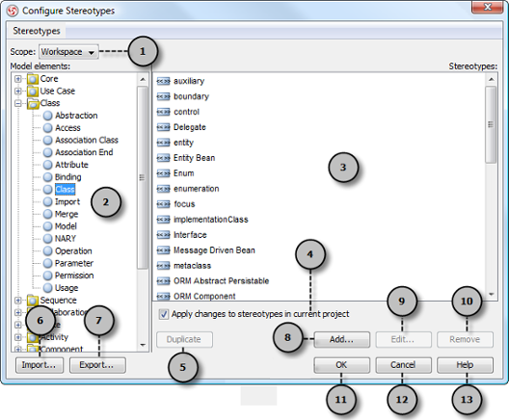This screenshot has height=420, width=509.
Task: Click the entity stereotype icon
Action: 163,143
